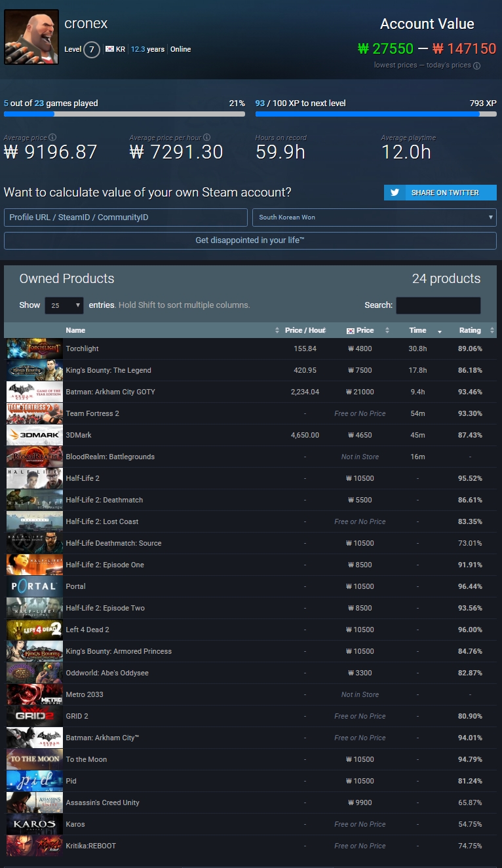The height and width of the screenshot is (868, 502).
Task: Click the Twitter bird icon
Action: [395, 193]
